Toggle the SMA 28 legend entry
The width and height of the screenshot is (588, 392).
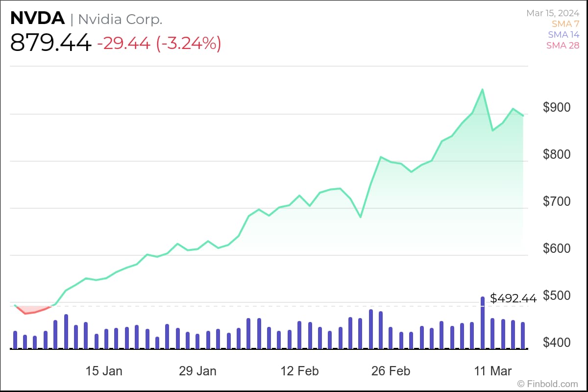(x=563, y=46)
